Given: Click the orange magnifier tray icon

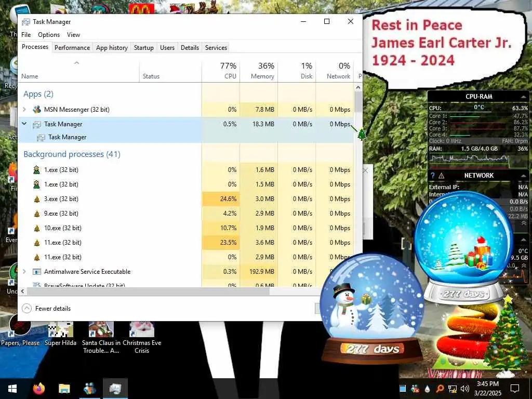Looking at the screenshot, I should 440,389.
